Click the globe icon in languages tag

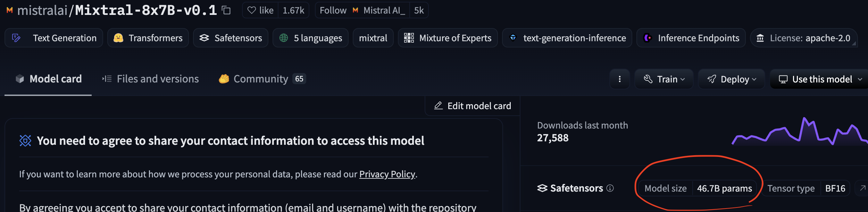click(x=284, y=38)
